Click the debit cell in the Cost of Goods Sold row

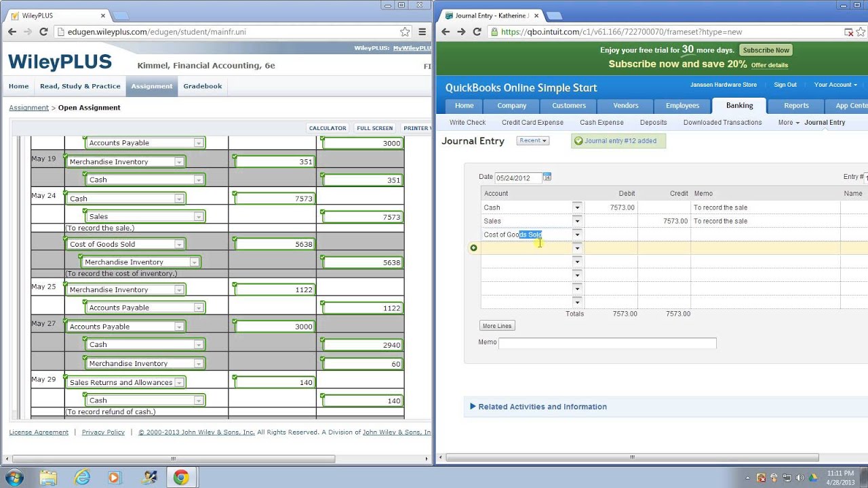click(611, 235)
